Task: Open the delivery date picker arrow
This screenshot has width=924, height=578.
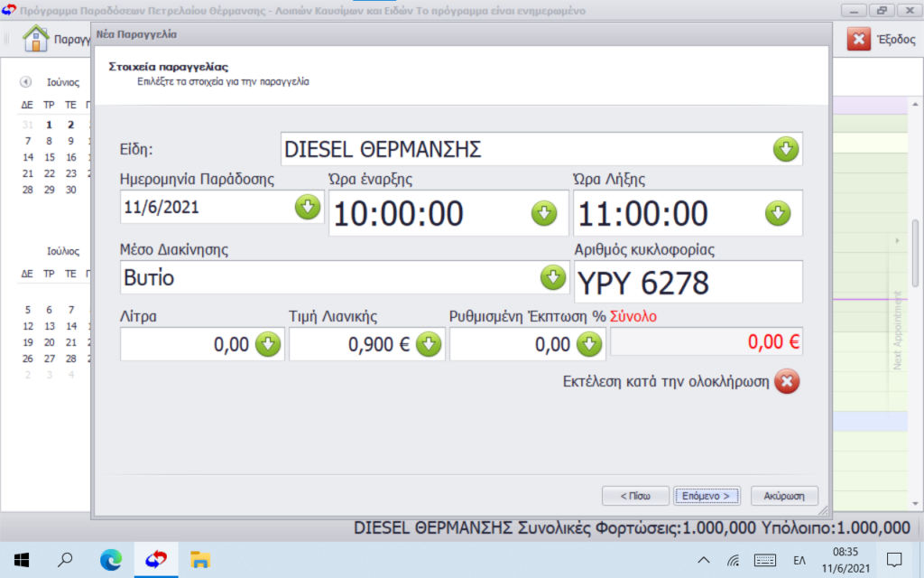Action: coord(307,207)
